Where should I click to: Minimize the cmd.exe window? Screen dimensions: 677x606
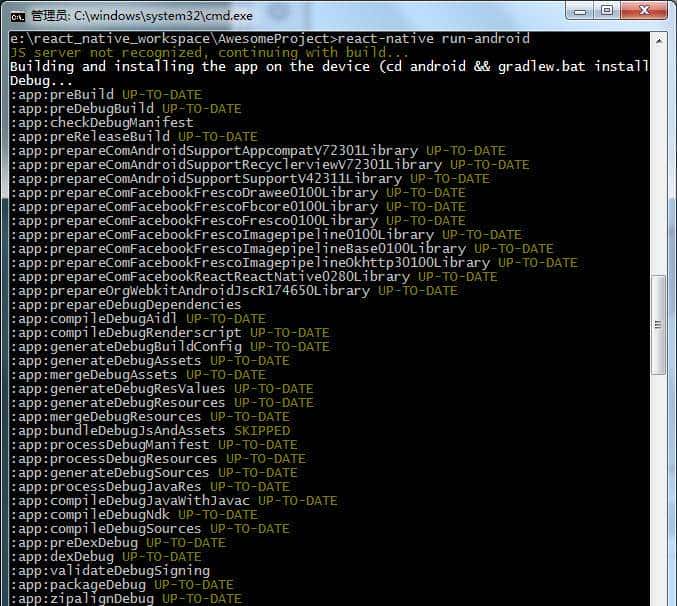tap(580, 11)
